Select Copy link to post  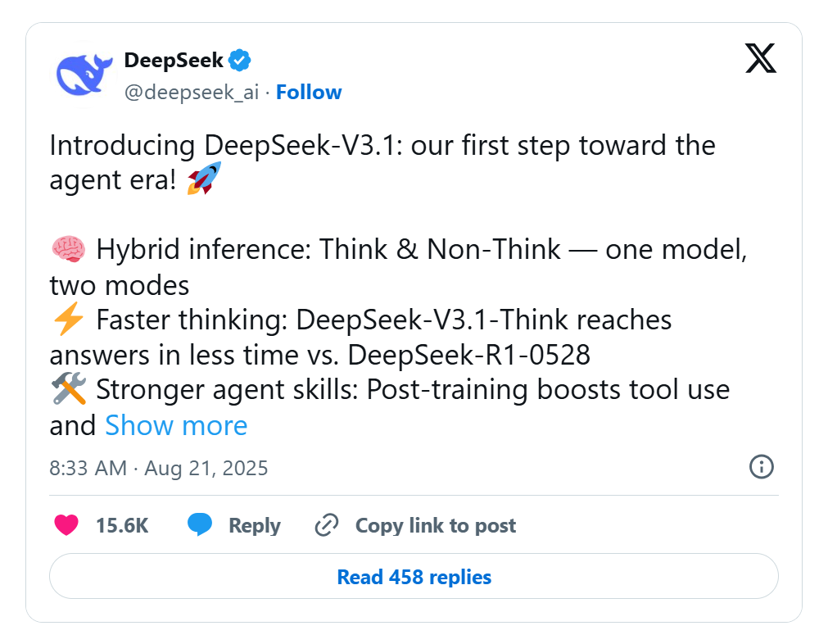436,526
